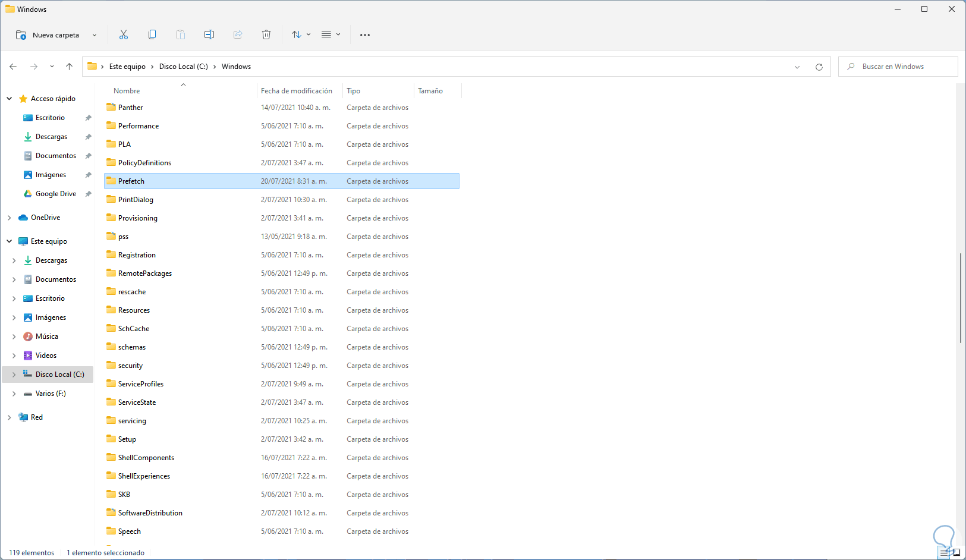The width and height of the screenshot is (966, 560).
Task: Click Disco Local (C:) in address breadcrumb
Action: 184,67
